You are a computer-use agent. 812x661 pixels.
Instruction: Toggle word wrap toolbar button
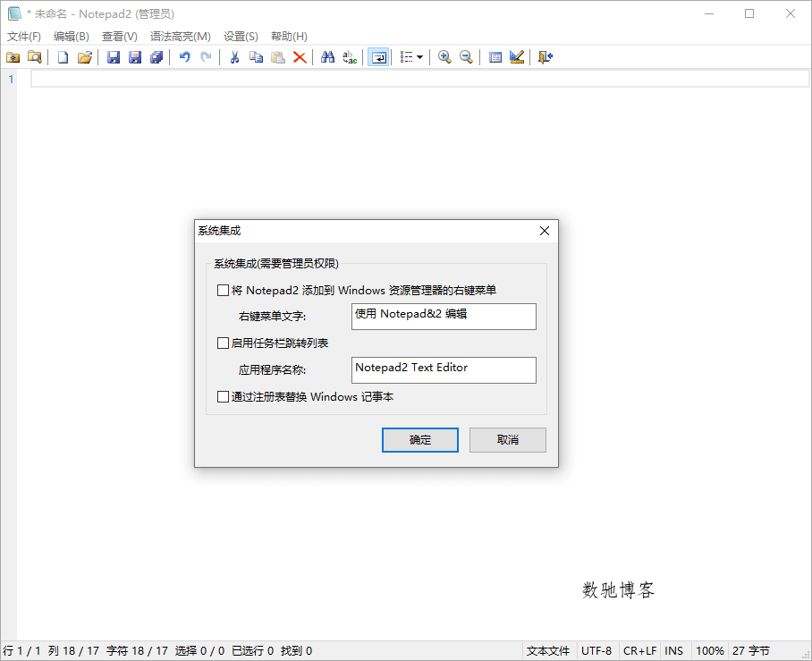tap(378, 57)
